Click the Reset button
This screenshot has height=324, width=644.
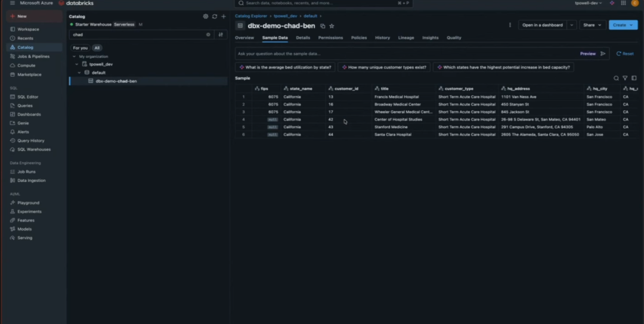click(x=625, y=54)
